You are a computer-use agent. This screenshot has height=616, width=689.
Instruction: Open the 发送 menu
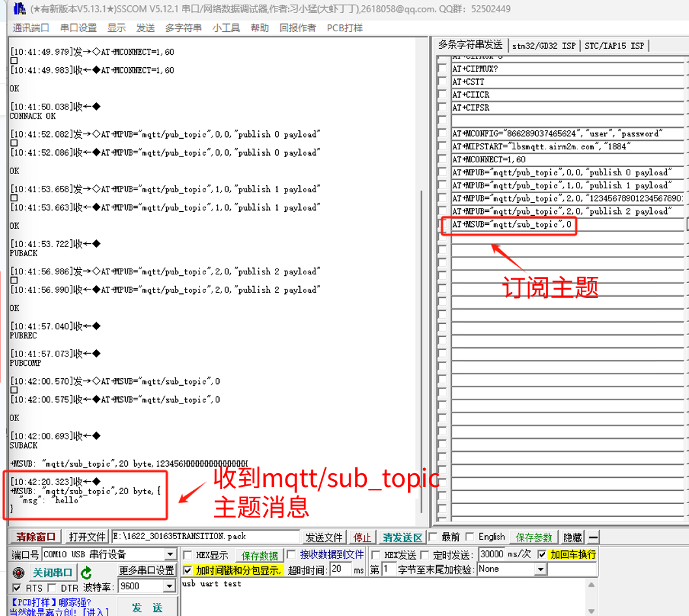coord(145,28)
